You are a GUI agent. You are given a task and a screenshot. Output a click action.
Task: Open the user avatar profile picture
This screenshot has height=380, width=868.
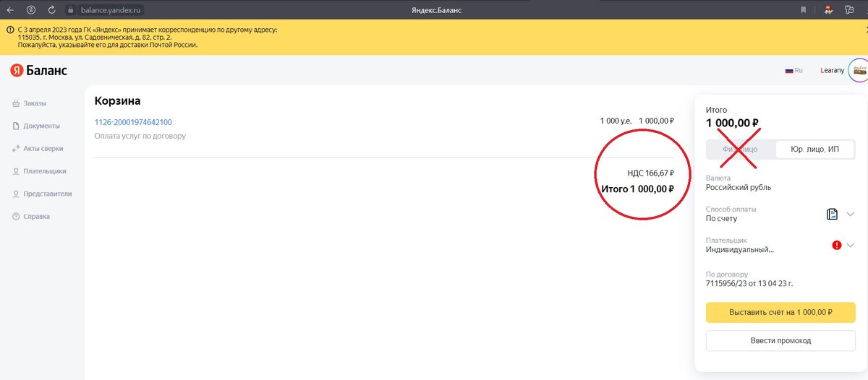point(859,71)
